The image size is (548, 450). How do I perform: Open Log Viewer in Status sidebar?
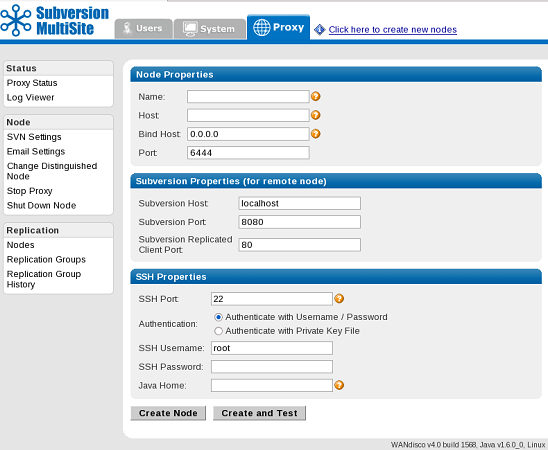click(x=30, y=97)
